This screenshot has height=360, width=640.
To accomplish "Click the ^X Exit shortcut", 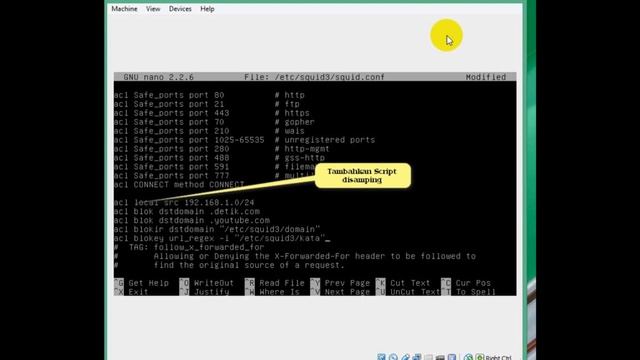I will [x=131, y=292].
